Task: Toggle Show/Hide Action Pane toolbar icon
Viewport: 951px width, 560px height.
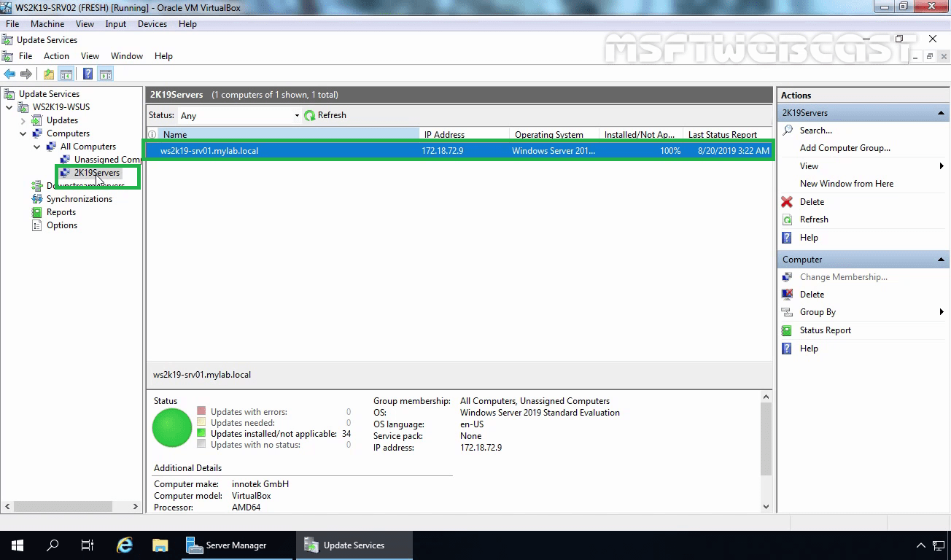Action: click(105, 74)
